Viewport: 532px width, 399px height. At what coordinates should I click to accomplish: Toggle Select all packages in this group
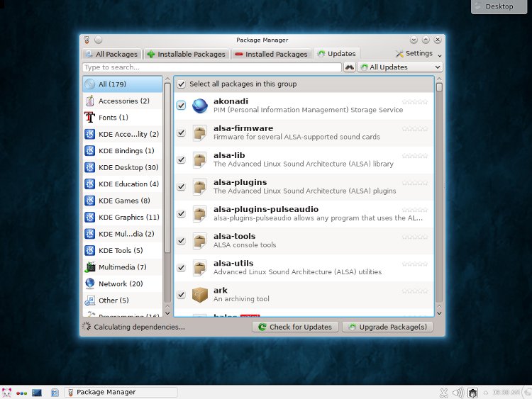click(x=181, y=84)
